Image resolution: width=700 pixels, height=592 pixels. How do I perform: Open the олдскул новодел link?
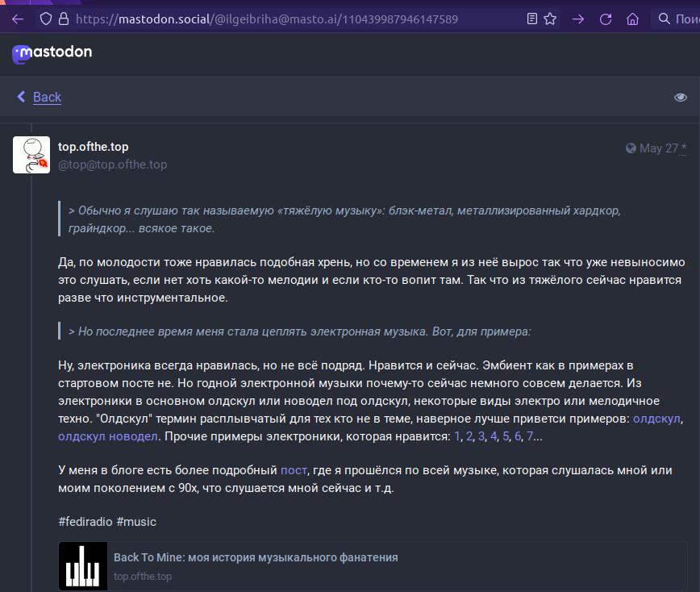tap(107, 436)
